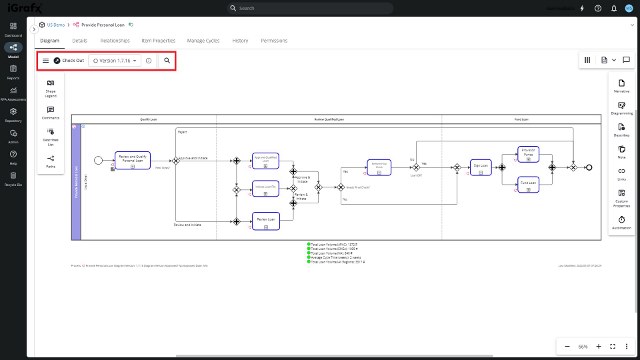Select the Review Loan task shape

[x=266, y=221]
